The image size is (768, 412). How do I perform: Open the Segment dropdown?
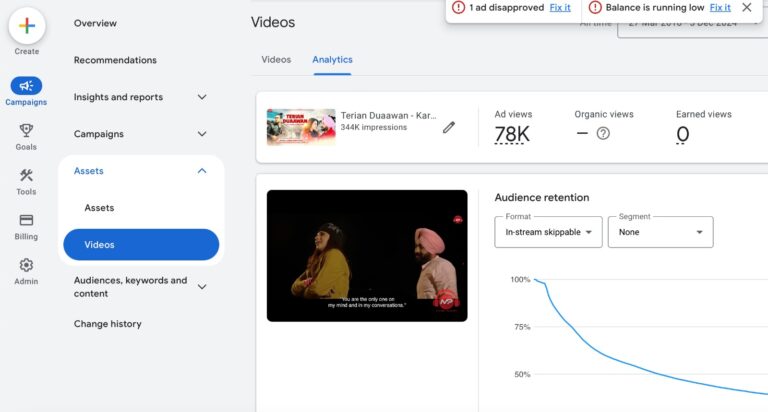pos(660,232)
